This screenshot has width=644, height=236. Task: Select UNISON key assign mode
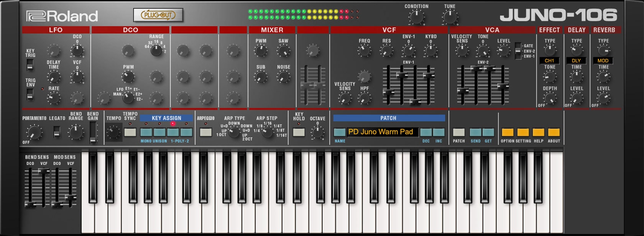(x=159, y=132)
